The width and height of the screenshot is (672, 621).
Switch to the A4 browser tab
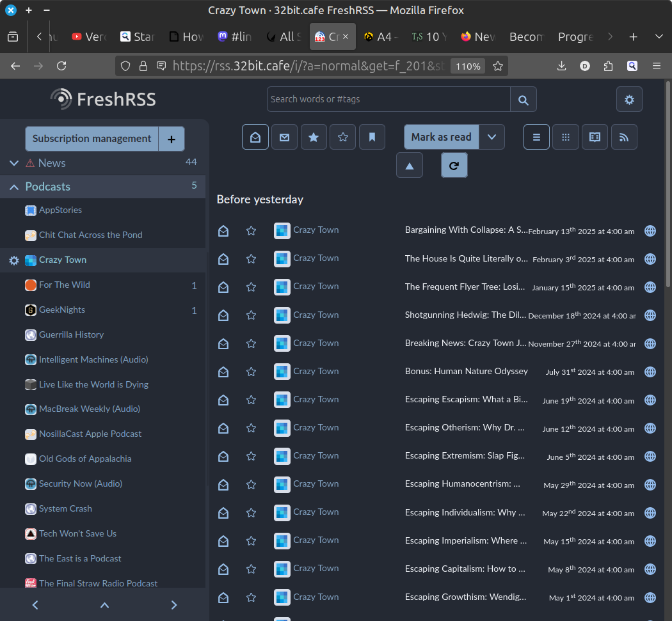coord(380,36)
